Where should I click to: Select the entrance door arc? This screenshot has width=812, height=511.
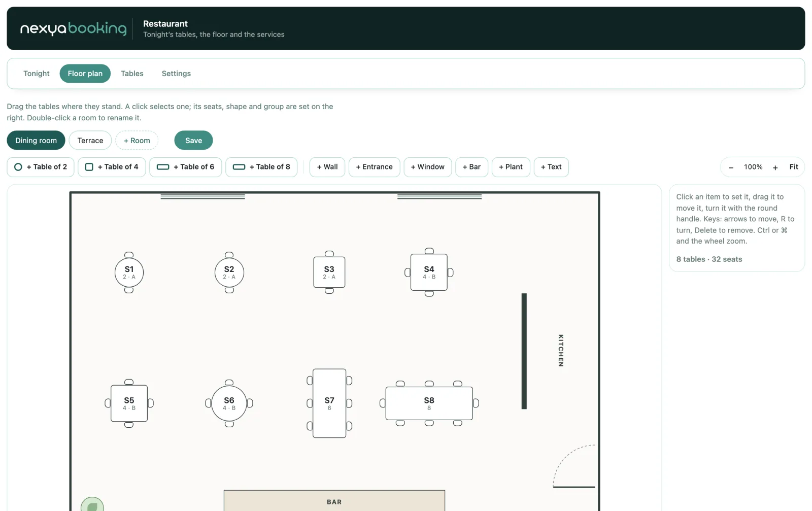point(574,466)
